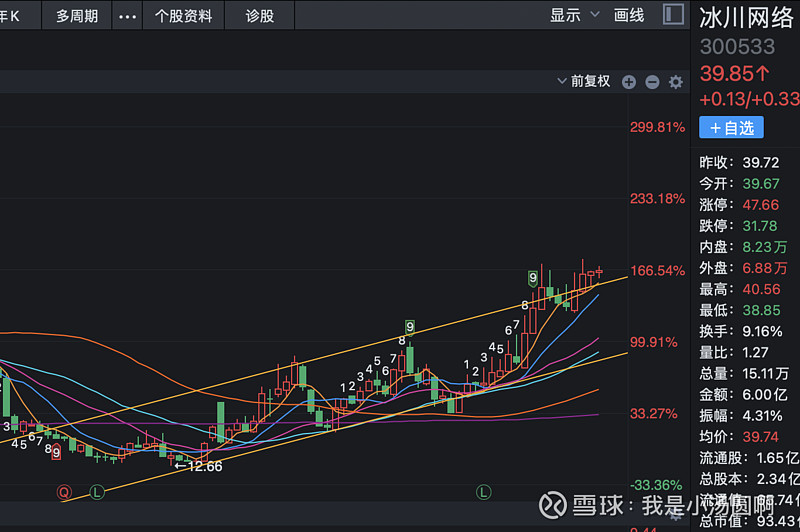
Task: Click the 均价 39.74 value
Action: [x=761, y=437]
